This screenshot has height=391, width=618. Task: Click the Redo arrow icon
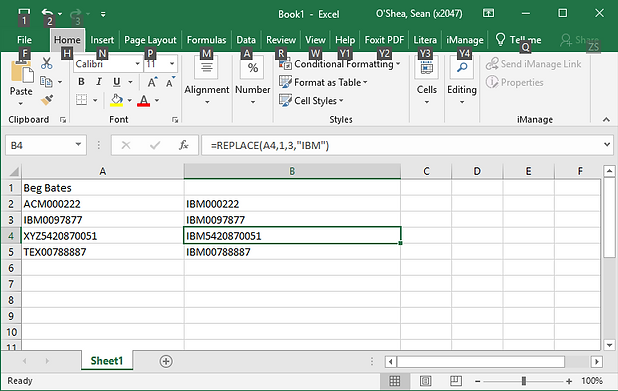[x=75, y=14]
